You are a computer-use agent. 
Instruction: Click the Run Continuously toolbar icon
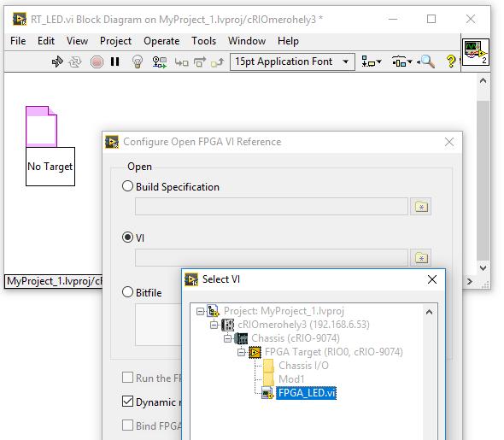pyautogui.click(x=75, y=62)
